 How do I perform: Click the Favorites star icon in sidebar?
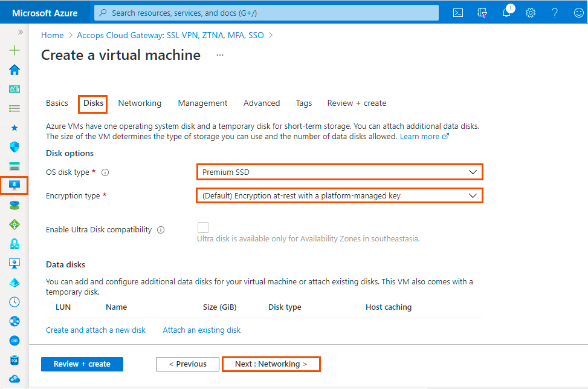[x=15, y=128]
